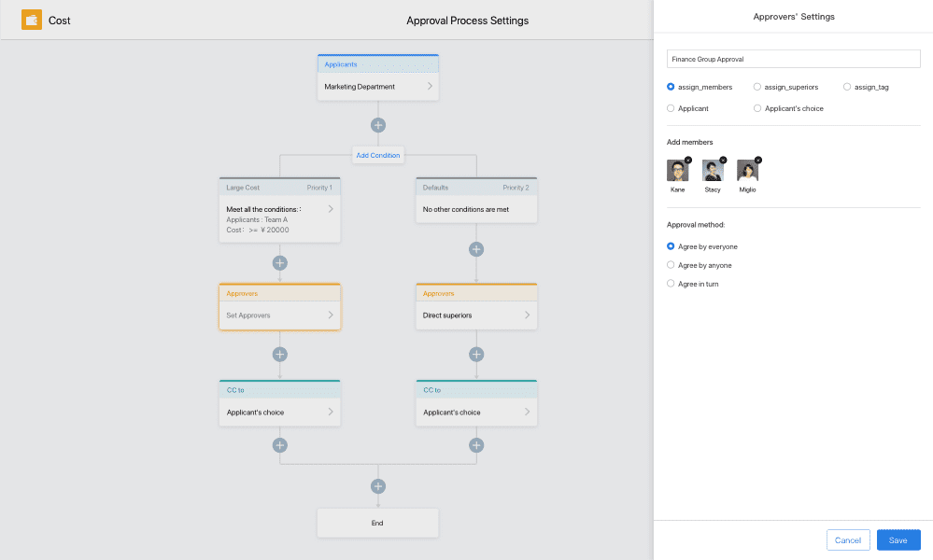Save the approvers' settings
This screenshot has height=560, width=933.
click(x=898, y=539)
